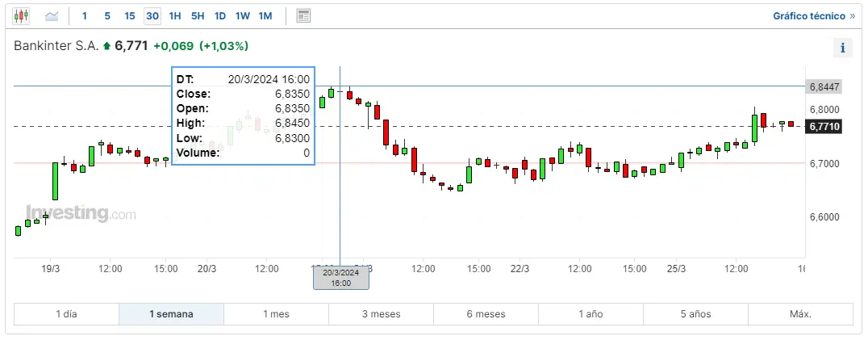
Task: Show the 5 años time range
Action: 695,314
